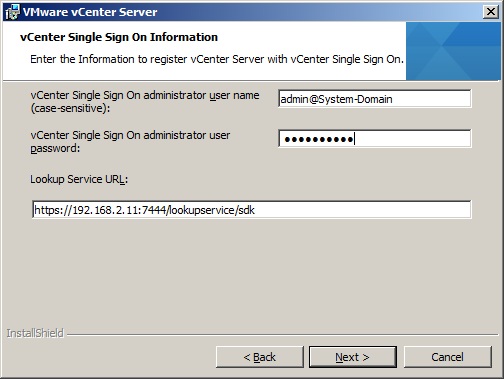Place cursor on port 7444 in URL
This screenshot has height=379, width=504.
click(x=154, y=210)
